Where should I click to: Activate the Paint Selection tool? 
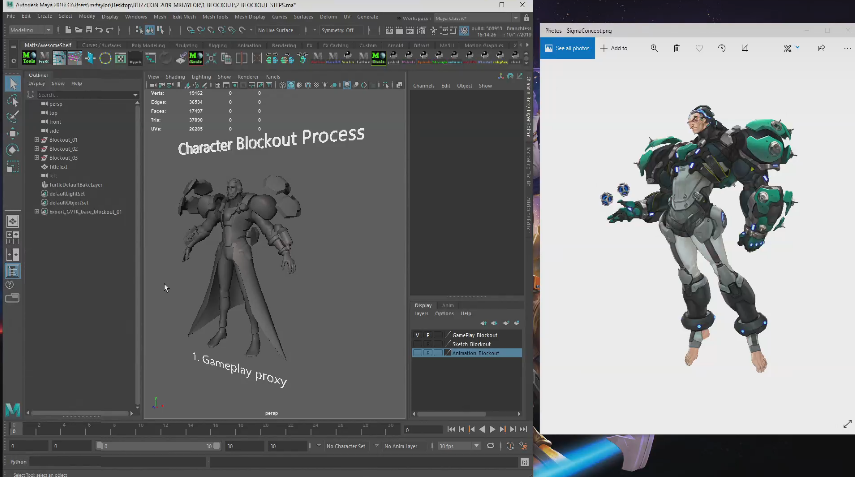point(13,117)
